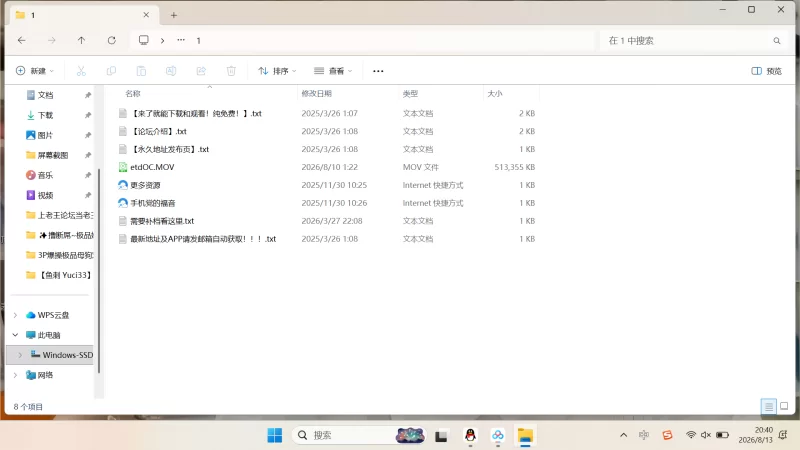Close the tab named 1

tap(146, 15)
